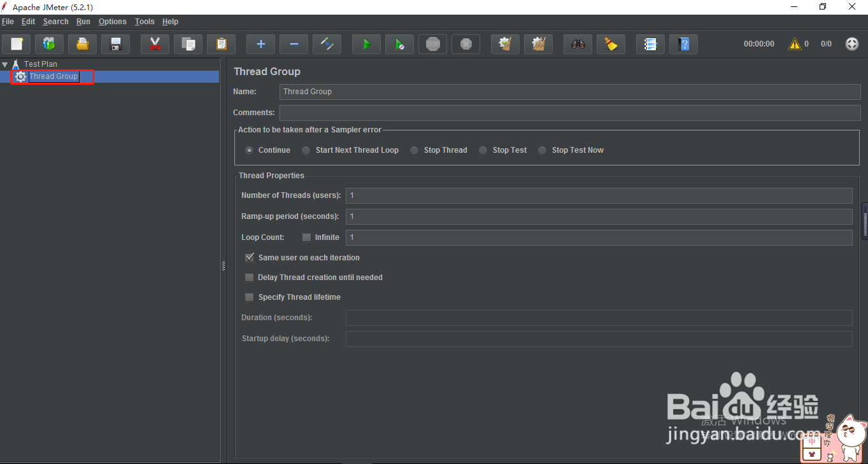Open the Function Helper dialog icon
The width and height of the screenshot is (868, 464).
click(650, 44)
